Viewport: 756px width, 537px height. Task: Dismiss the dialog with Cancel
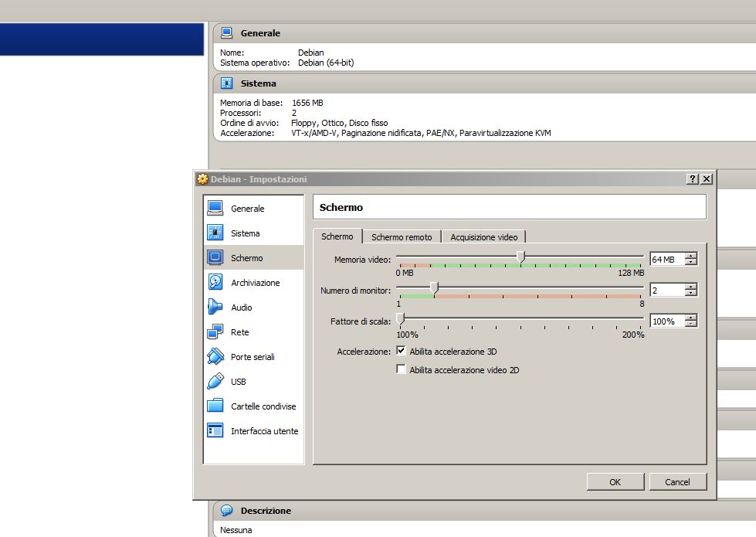coord(677,481)
